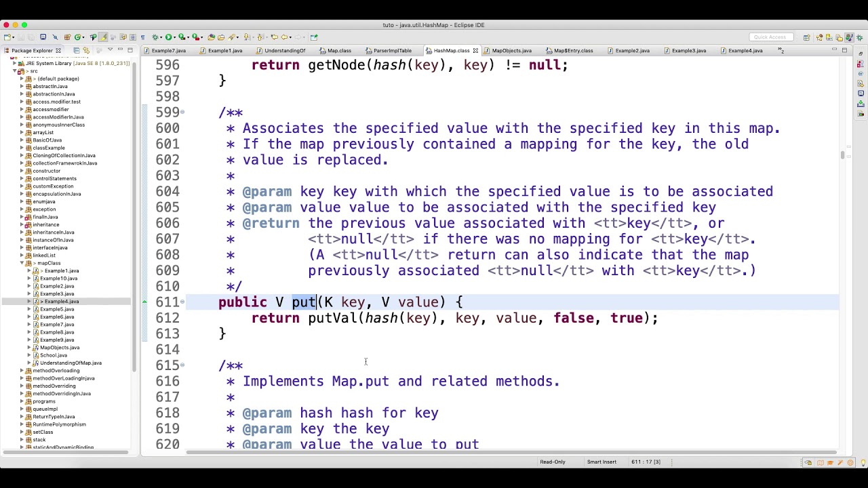Open the New wizard dropdown arrow
Image resolution: width=868 pixels, height=488 pixels.
point(14,37)
